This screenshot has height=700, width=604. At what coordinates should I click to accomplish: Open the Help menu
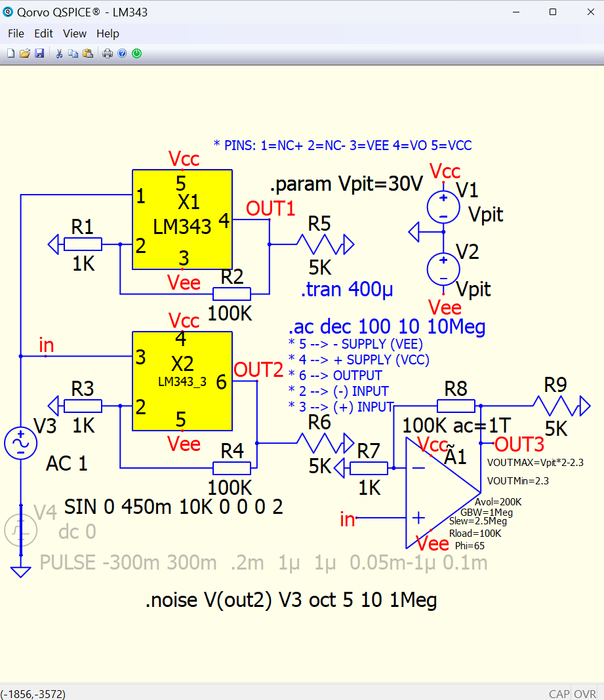point(108,33)
